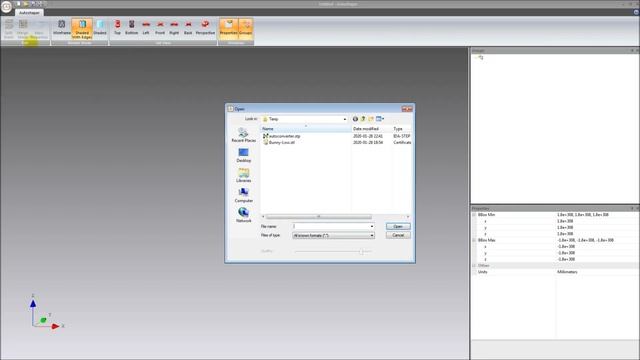Click the round application menu button
The height and width of the screenshot is (360, 640).
tap(6, 7)
